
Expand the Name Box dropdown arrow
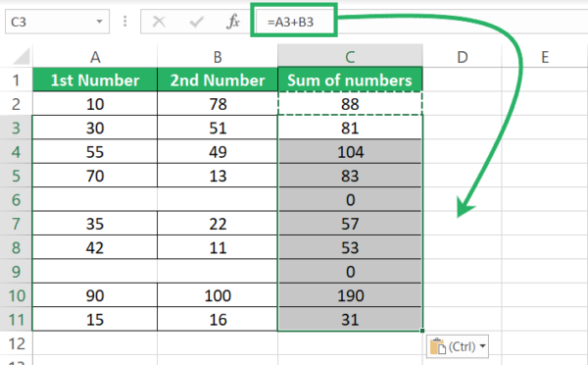99,22
